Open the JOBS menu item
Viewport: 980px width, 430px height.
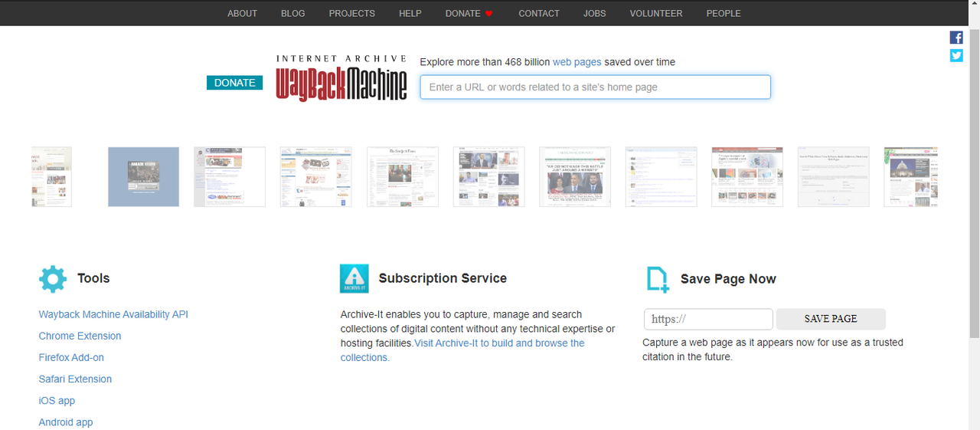pyautogui.click(x=594, y=13)
